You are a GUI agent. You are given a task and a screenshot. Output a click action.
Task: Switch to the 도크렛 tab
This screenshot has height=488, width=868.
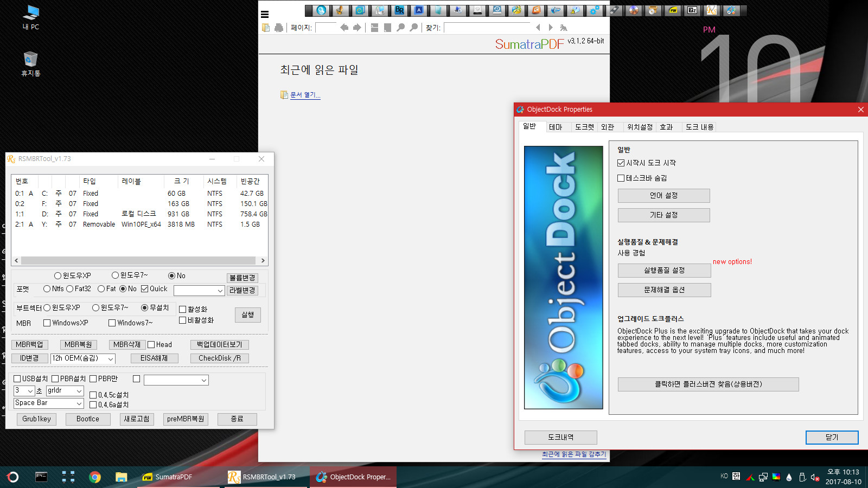585,127
